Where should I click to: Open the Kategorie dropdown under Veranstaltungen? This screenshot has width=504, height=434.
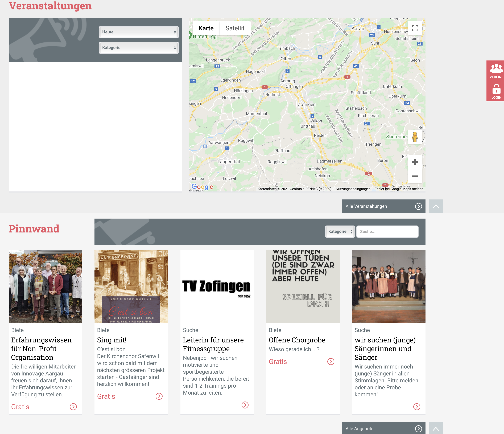coord(139,48)
